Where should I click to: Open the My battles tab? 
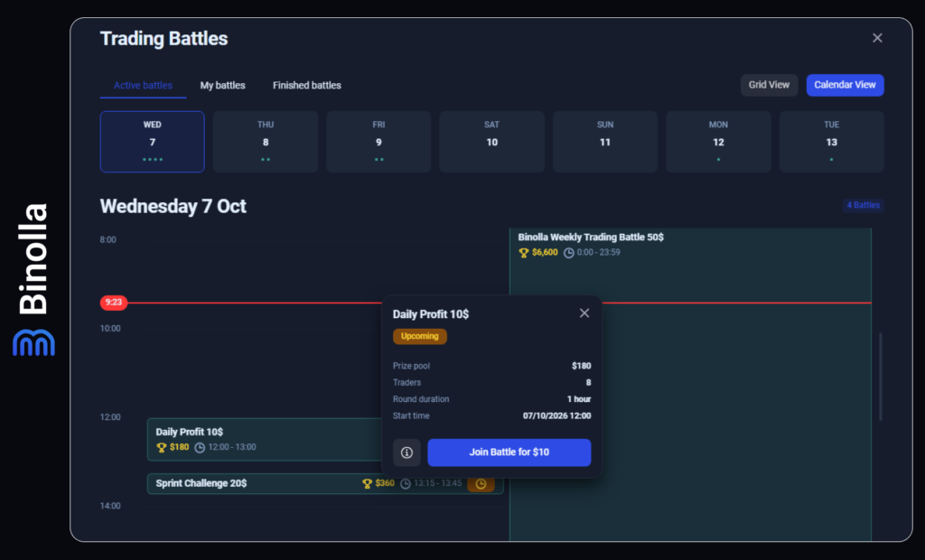(222, 86)
